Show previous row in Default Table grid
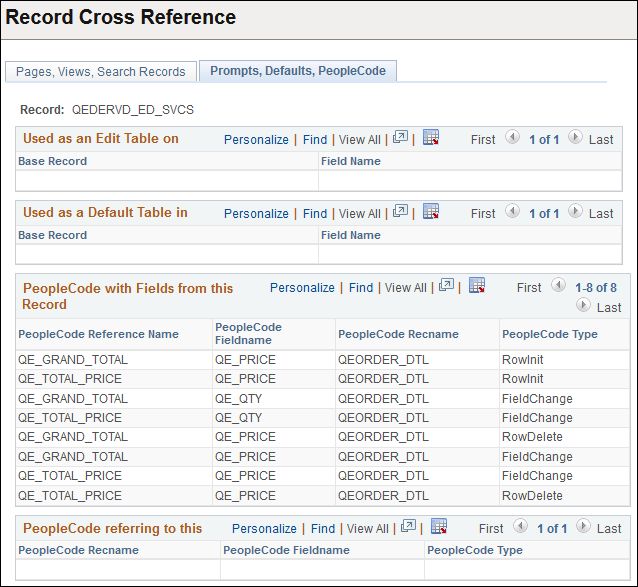This screenshot has width=638, height=587. pos(513,212)
